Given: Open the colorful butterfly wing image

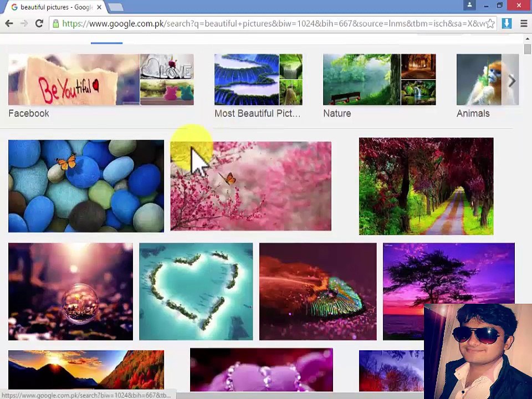Looking at the screenshot, I should (x=318, y=291).
